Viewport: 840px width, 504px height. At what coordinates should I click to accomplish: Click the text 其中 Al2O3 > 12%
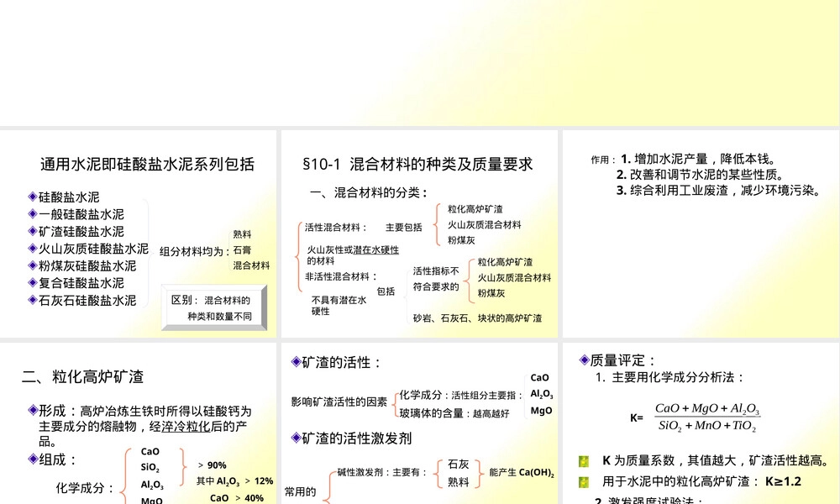(x=234, y=481)
